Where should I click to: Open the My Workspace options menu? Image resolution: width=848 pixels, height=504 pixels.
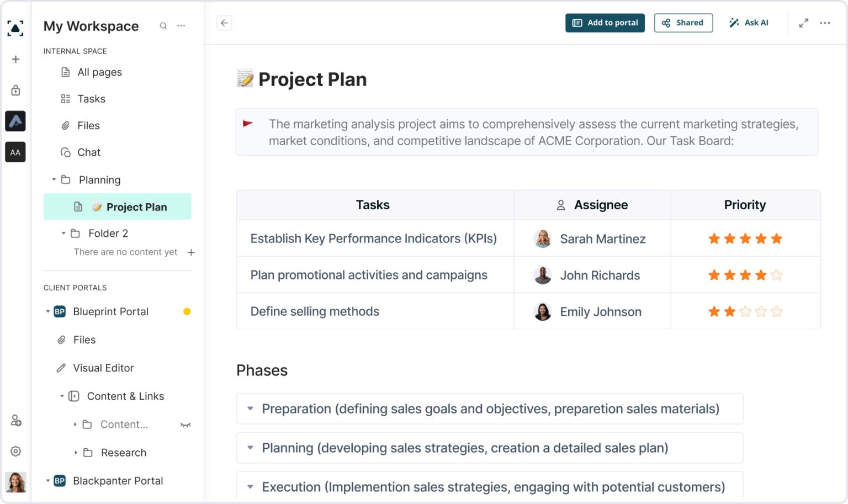click(x=181, y=25)
